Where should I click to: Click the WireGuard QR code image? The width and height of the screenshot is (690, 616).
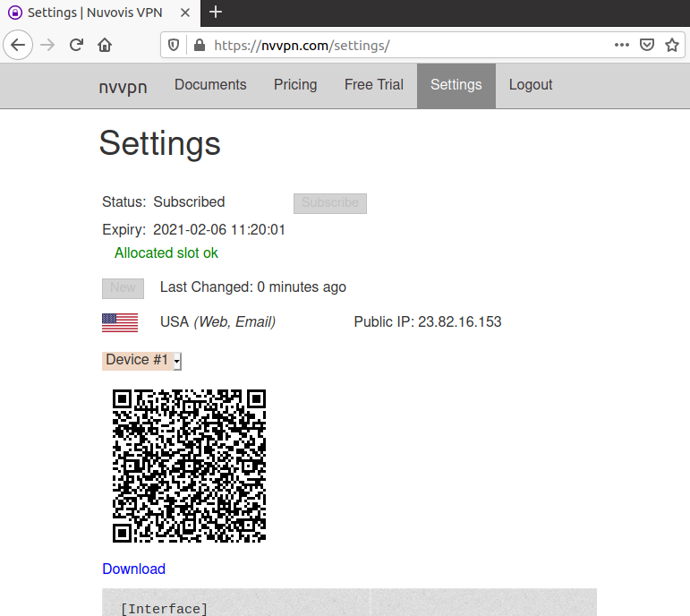click(189, 466)
